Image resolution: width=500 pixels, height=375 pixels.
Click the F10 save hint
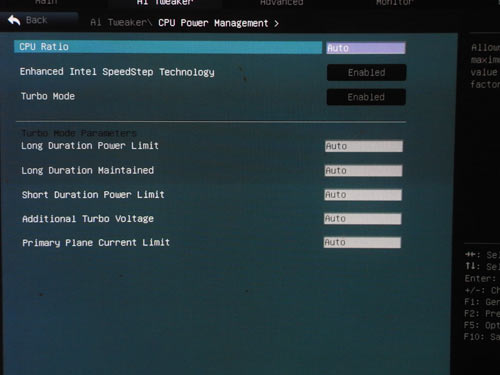coord(482,337)
